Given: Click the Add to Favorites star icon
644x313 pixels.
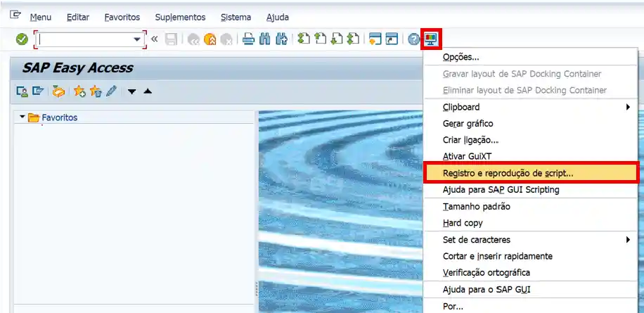Looking at the screenshot, I should coord(79,91).
